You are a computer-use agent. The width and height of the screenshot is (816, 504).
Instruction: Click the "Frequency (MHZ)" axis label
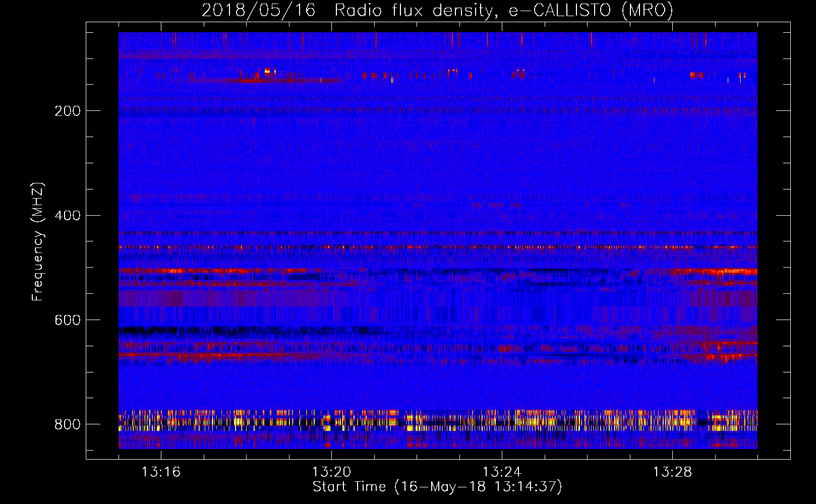[x=37, y=242]
